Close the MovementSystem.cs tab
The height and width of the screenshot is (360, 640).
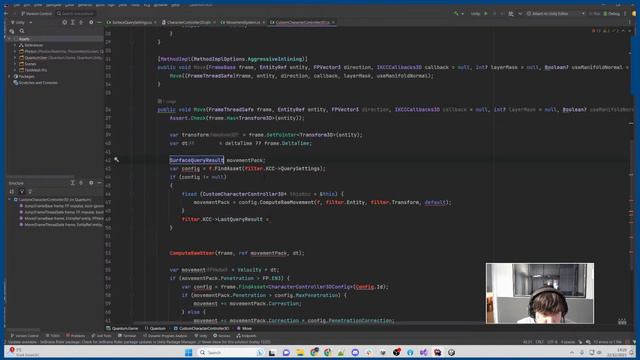264,22
